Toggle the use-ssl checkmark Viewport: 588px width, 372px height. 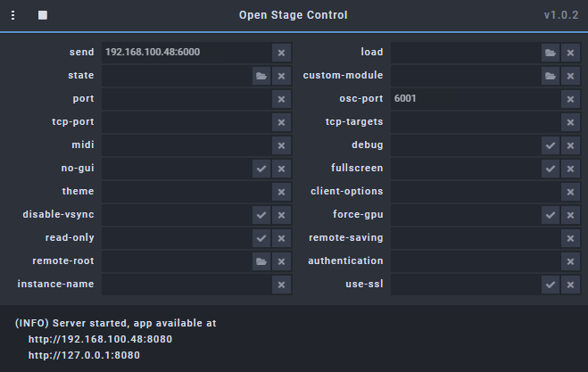point(551,285)
